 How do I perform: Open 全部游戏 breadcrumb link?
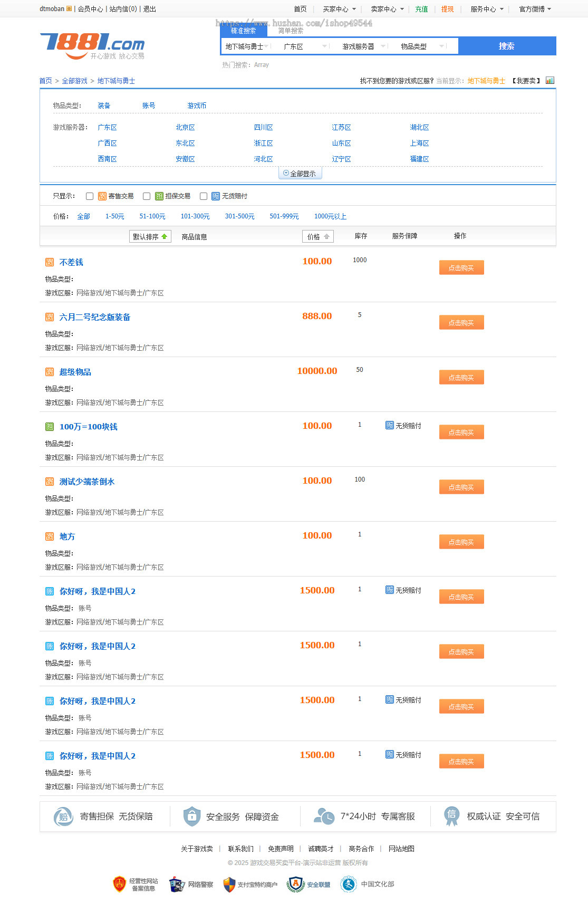tap(74, 81)
